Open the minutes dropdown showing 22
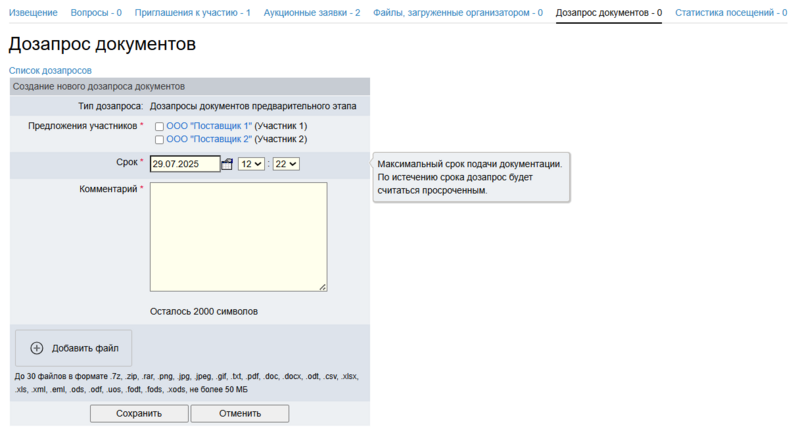Image resolution: width=800 pixels, height=433 pixels. 286,164
